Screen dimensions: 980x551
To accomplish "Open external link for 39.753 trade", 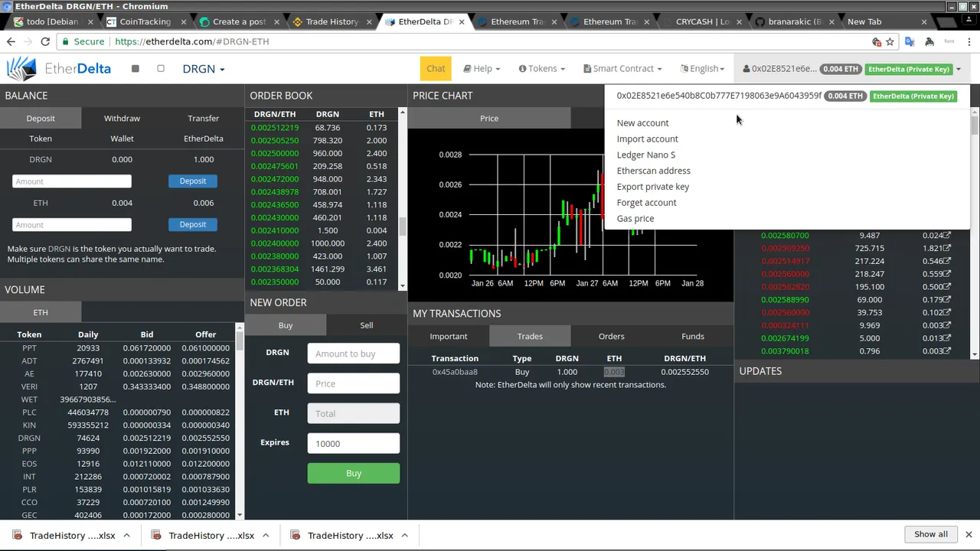I will (947, 312).
